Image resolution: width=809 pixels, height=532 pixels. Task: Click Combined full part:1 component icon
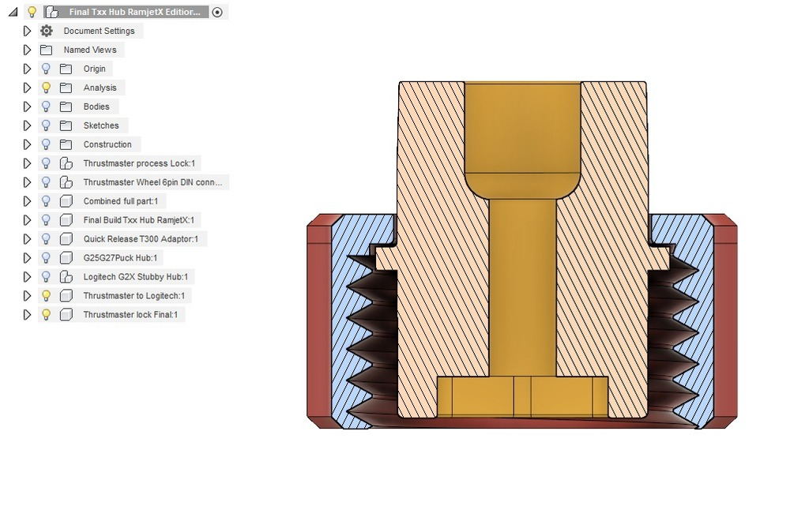pyautogui.click(x=66, y=201)
